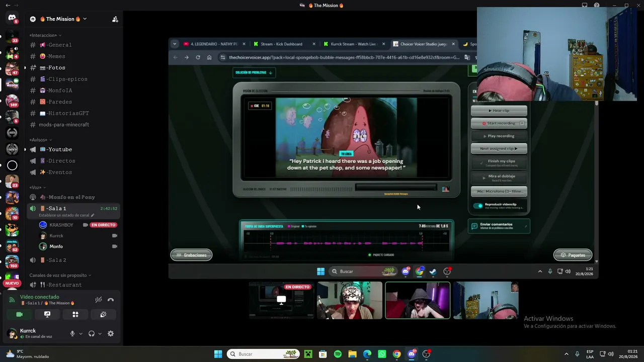
Task: Open the Mic: Micrófono device selector
Action: tap(499, 192)
